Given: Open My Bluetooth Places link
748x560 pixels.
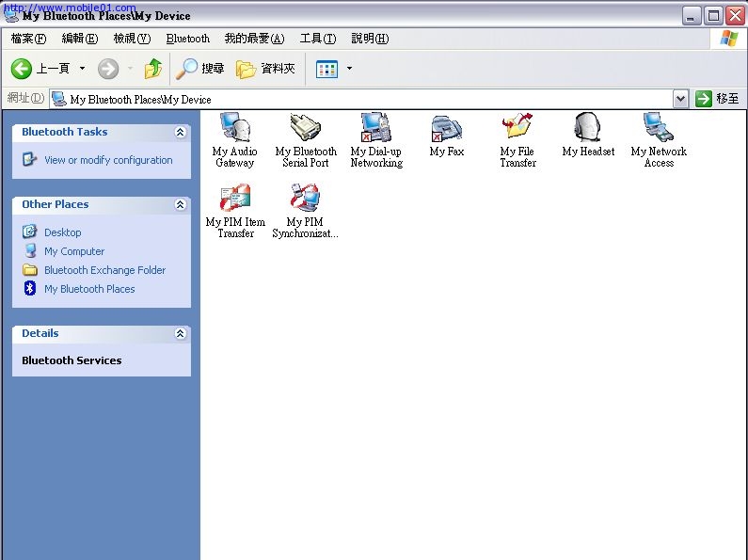Looking at the screenshot, I should 89,289.
